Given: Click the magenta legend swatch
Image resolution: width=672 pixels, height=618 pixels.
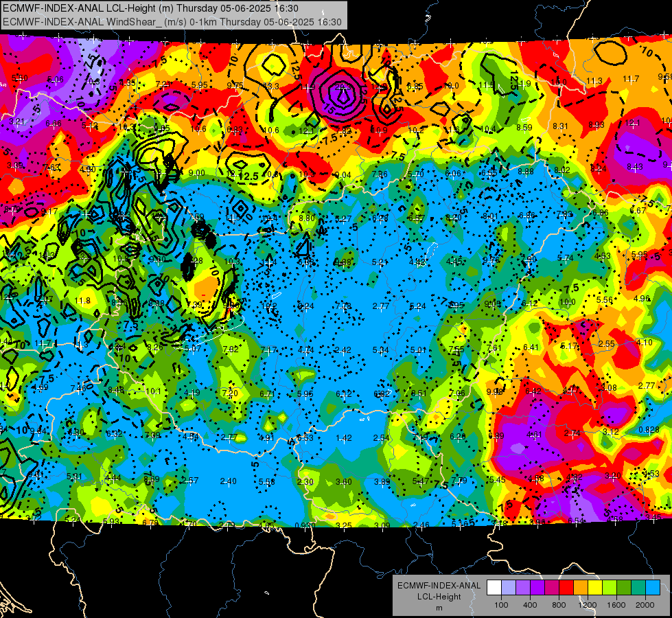Looking at the screenshot, I should (552, 588).
